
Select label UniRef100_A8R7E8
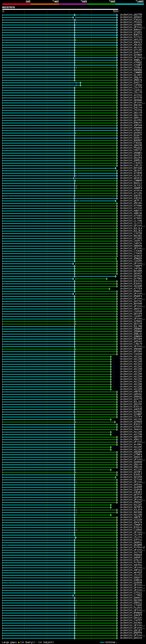[131, 392]
